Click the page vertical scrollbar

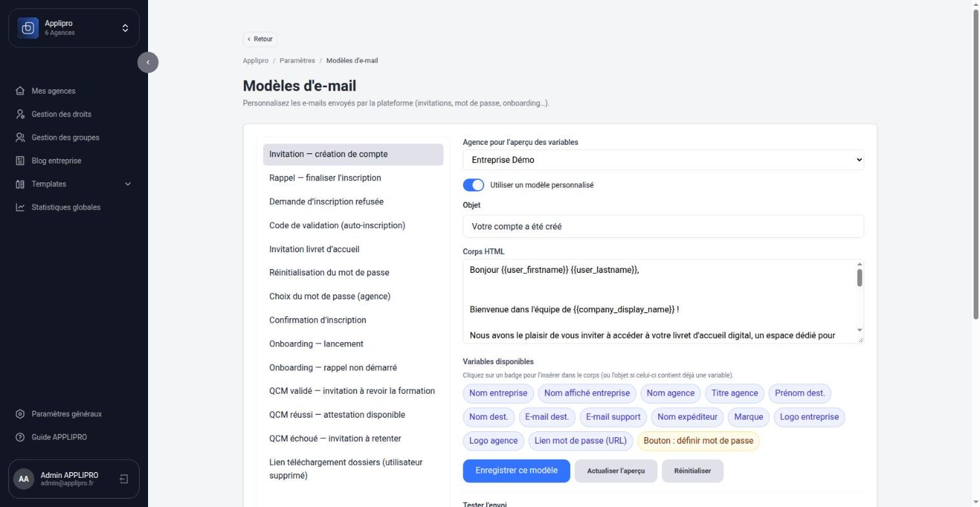pos(976,164)
